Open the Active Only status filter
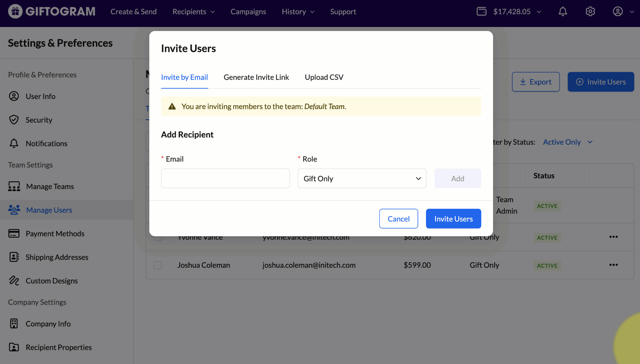Image resolution: width=640 pixels, height=364 pixels. coord(568,142)
